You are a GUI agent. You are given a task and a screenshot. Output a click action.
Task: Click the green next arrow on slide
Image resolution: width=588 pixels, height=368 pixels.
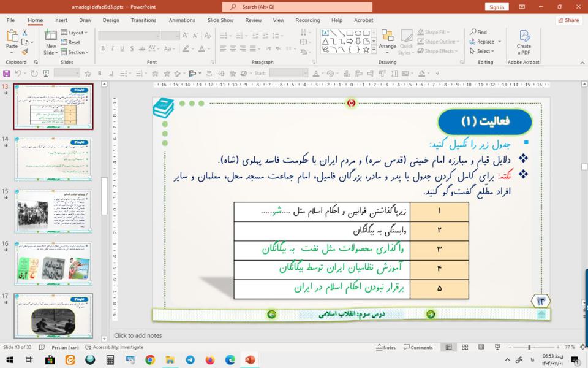point(431,314)
